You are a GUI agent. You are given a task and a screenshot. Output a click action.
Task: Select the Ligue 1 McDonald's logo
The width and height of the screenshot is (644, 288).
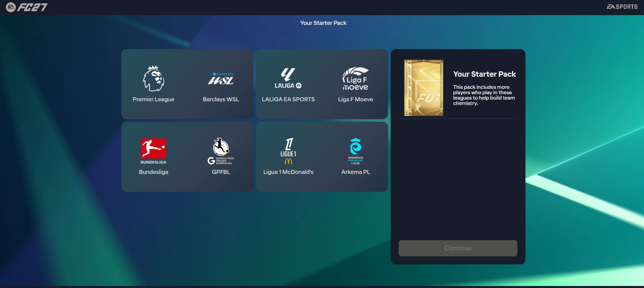click(x=288, y=151)
